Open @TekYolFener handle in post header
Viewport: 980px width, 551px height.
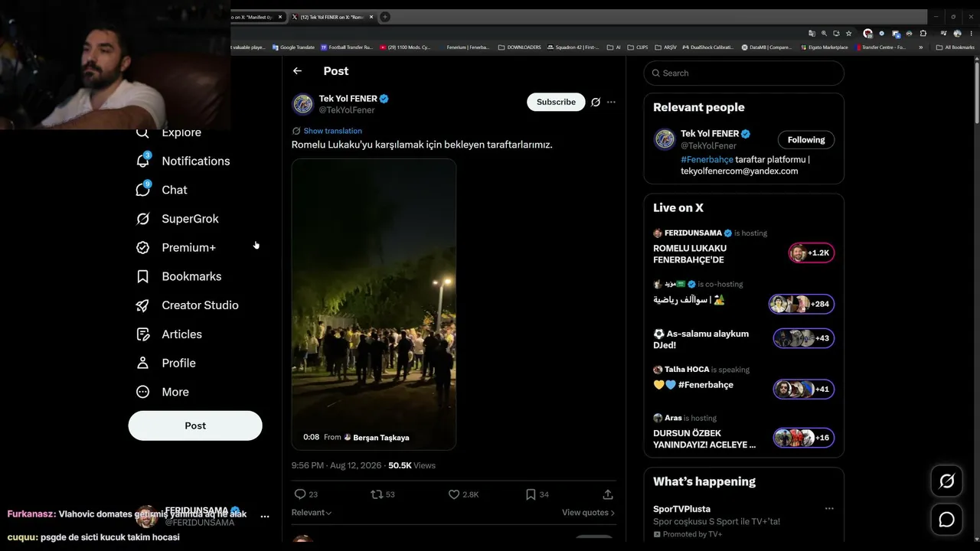(347, 110)
